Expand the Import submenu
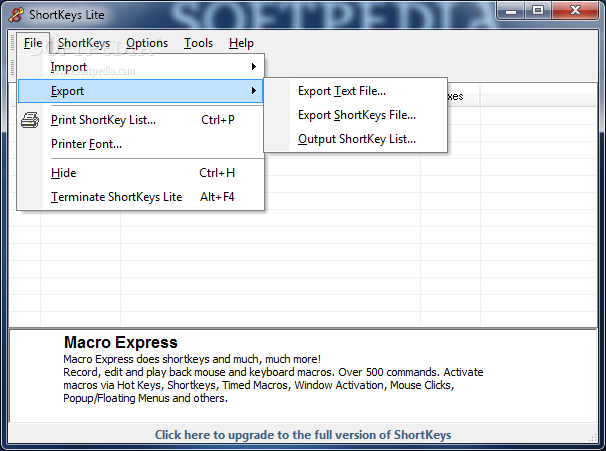Image resolution: width=606 pixels, height=451 pixels. [x=141, y=67]
